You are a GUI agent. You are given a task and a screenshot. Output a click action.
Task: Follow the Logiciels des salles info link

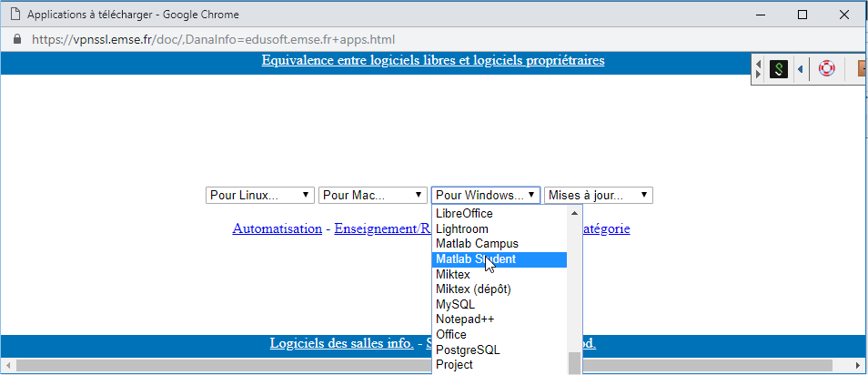tap(341, 343)
